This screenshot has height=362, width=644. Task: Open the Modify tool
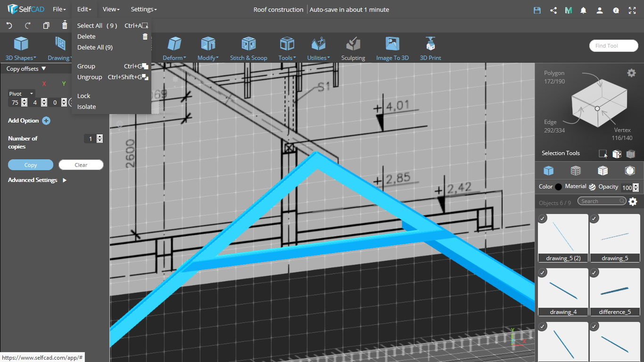pyautogui.click(x=208, y=49)
